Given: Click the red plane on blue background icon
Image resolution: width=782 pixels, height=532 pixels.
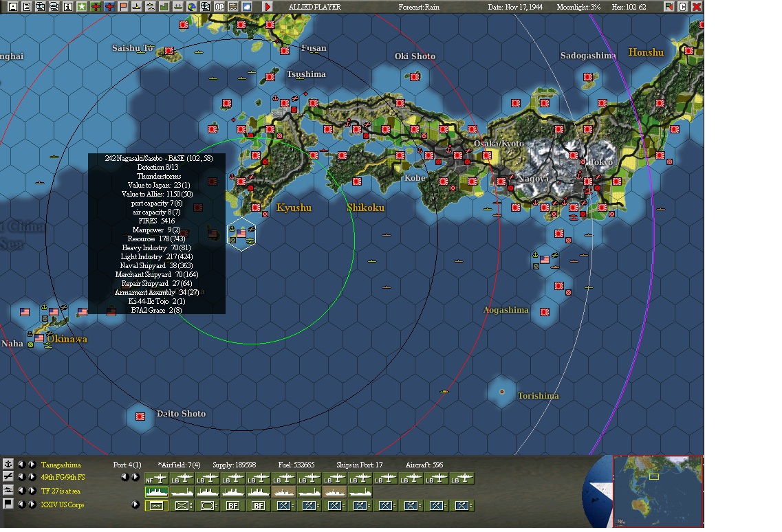Looking at the screenshot, I should [x=109, y=6].
